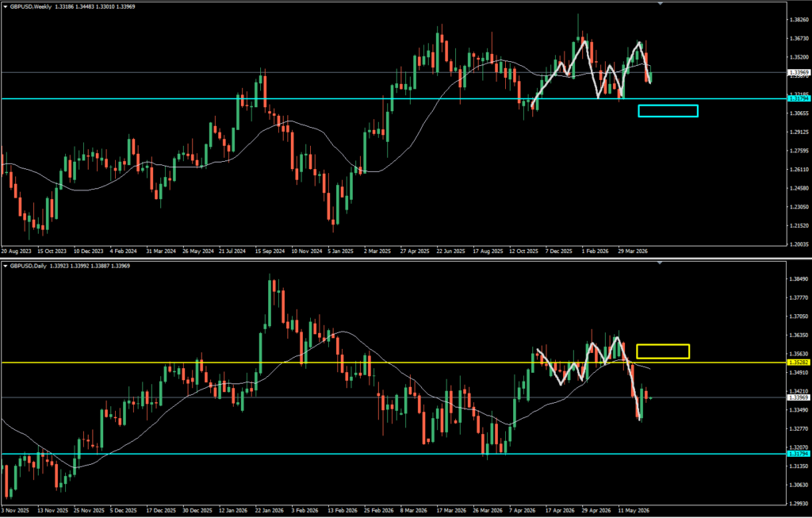Click the 12 Jan 2026 date label
This screenshot has width=812, height=518.
[x=233, y=510]
